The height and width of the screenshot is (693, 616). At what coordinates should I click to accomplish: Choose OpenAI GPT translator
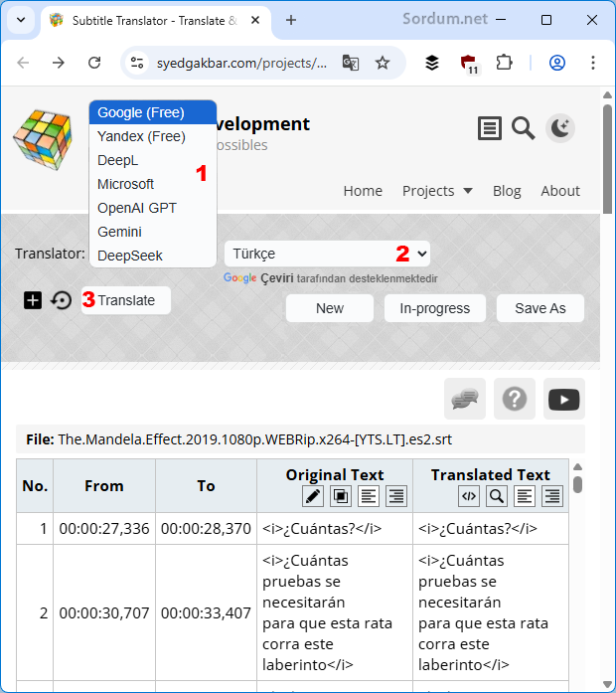[153, 208]
